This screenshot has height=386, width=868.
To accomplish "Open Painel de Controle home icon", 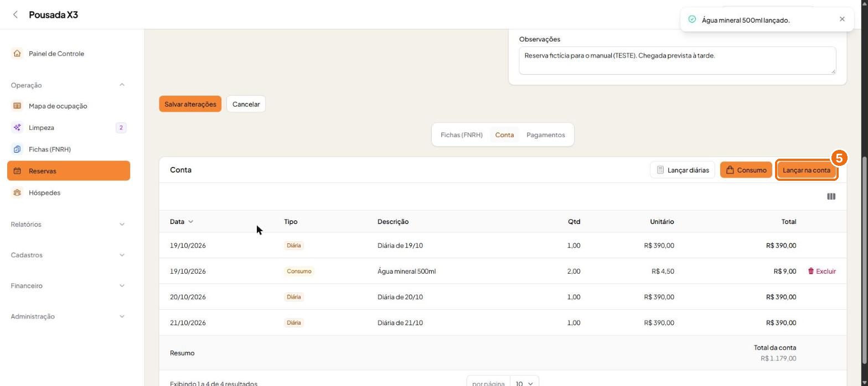I will click(x=17, y=54).
